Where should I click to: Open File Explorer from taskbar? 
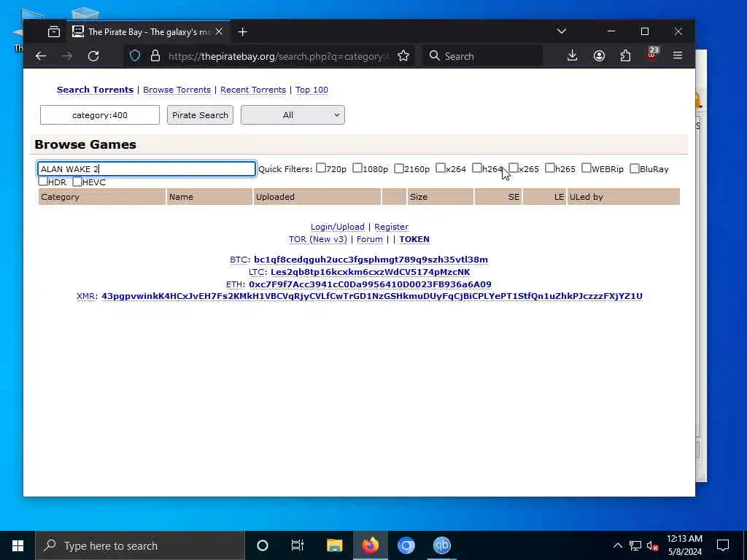tap(334, 545)
